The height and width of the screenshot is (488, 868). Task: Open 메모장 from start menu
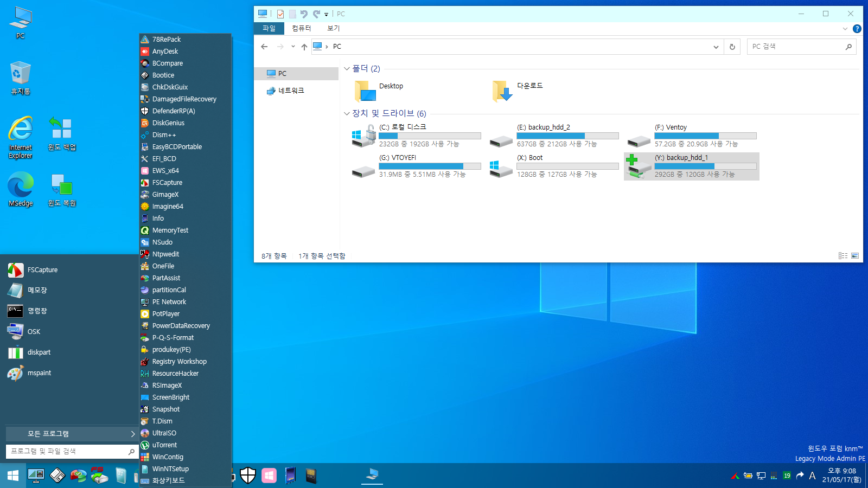71,291
